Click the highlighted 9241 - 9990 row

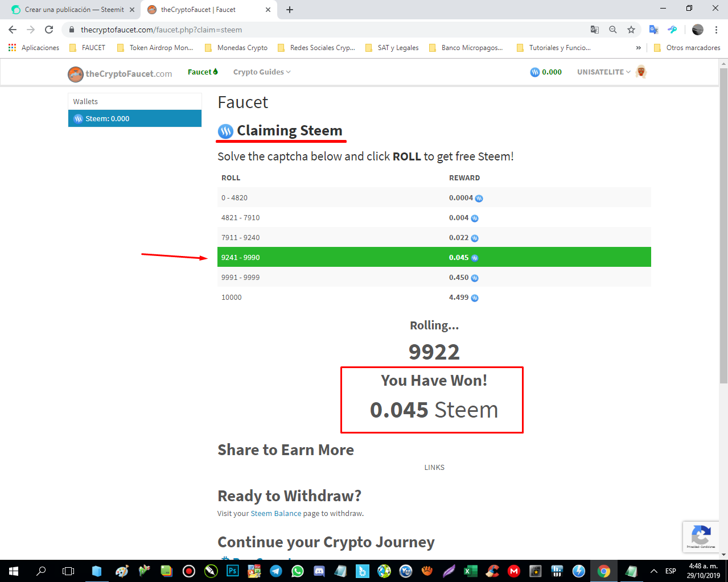pos(434,257)
